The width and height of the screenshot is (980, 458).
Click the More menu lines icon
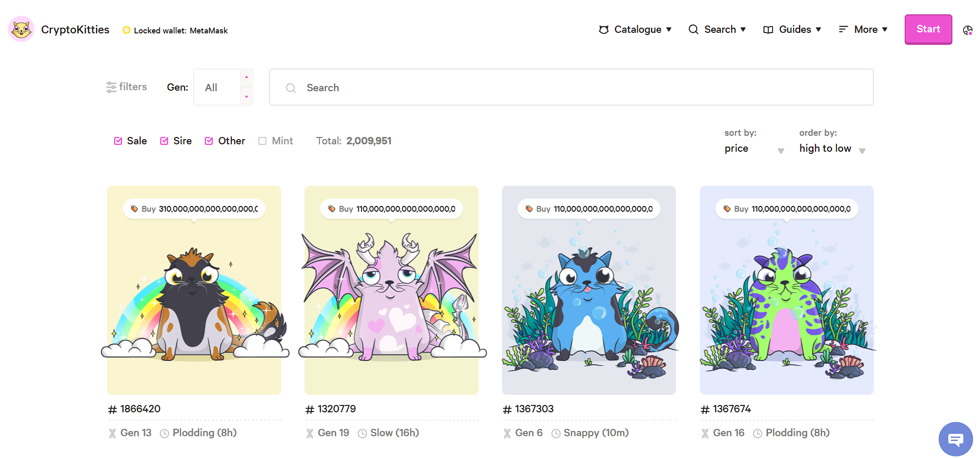843,30
